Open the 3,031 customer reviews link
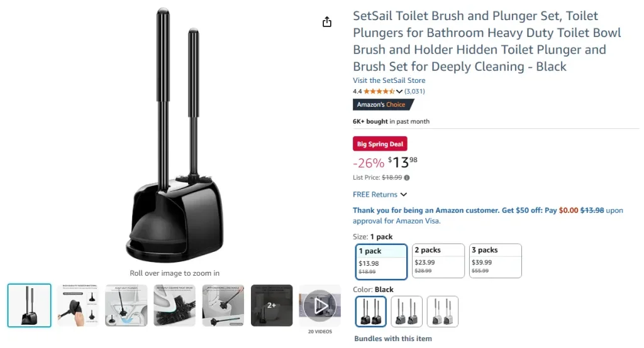Image resolution: width=644 pixels, height=348 pixels. pos(414,91)
